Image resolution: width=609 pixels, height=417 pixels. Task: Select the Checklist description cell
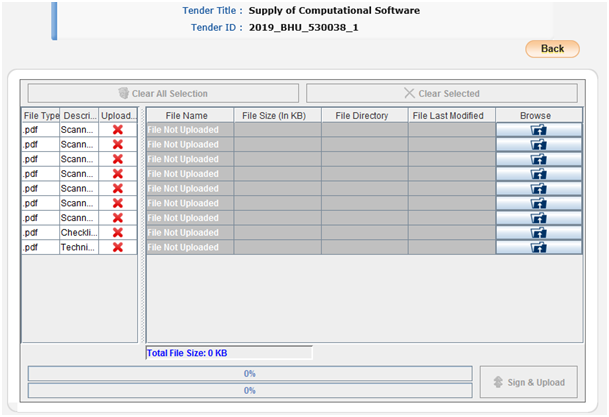tap(78, 232)
